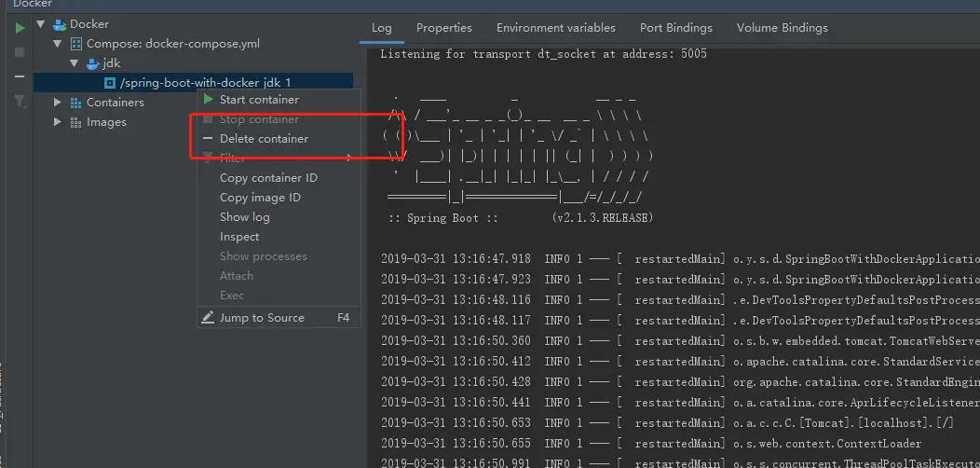Click log line timestamped 13:16:50.653
This screenshot has width=980, height=468.
click(668, 423)
